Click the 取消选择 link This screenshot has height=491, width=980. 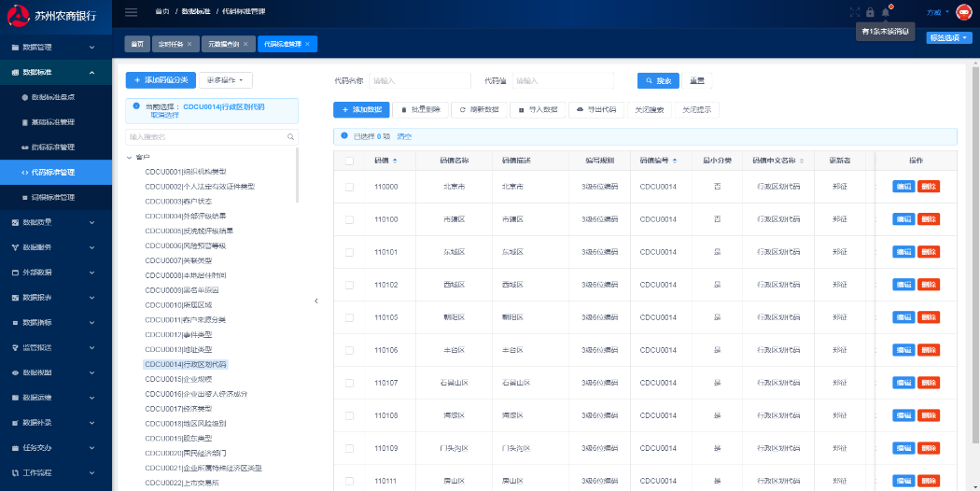click(x=164, y=115)
